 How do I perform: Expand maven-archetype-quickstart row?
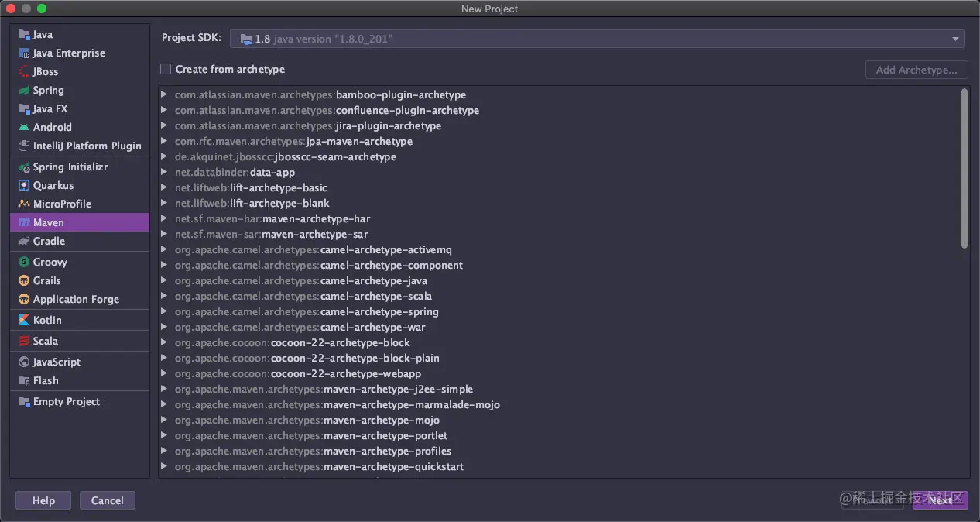[164, 466]
